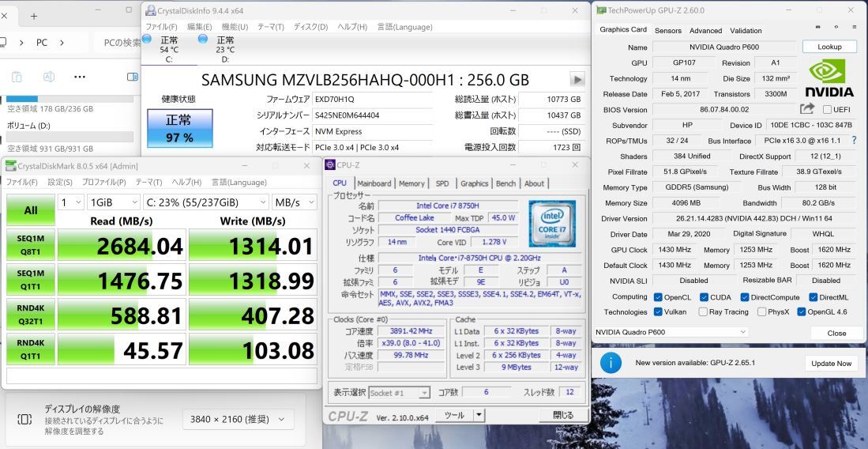Click the GPU-Z share BIOS export icon

pyautogui.click(x=807, y=109)
